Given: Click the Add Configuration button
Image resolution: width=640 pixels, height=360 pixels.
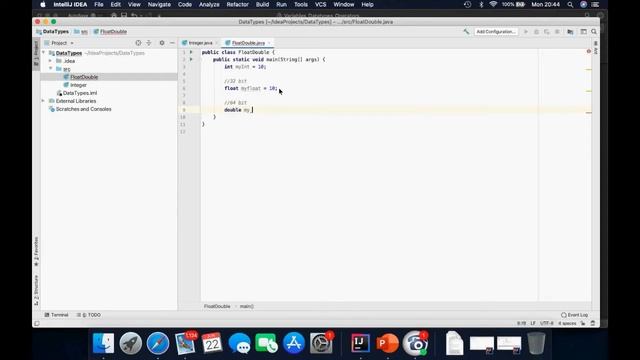Looking at the screenshot, I should [496, 31].
